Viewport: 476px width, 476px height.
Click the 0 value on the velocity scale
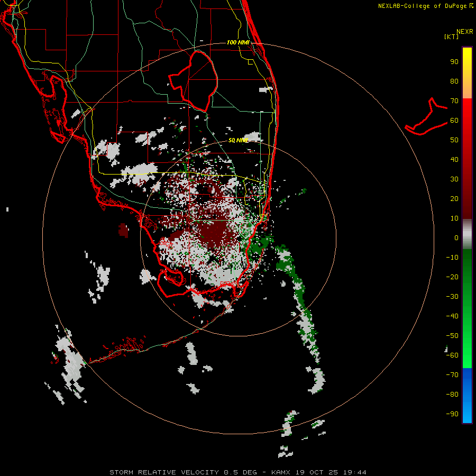[456, 238]
